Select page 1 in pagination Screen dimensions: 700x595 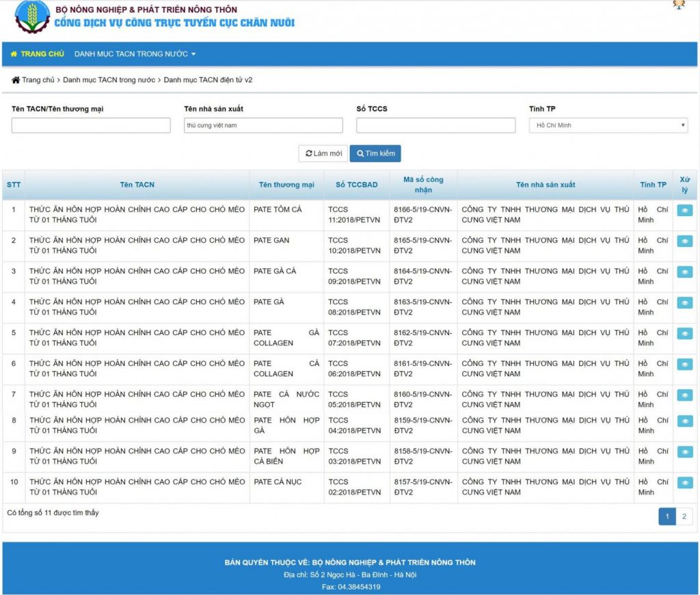[x=667, y=517]
